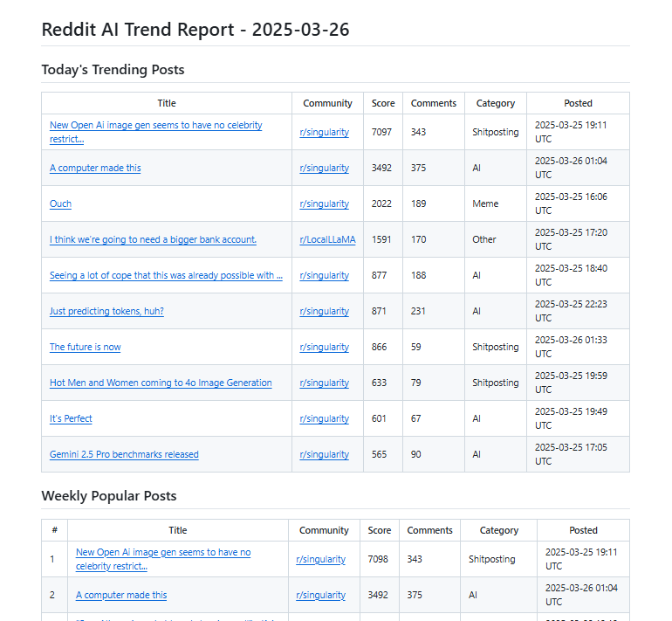Select posted time '2025-03-25 17:05 UTC'
The height and width of the screenshot is (621, 672).
point(571,454)
